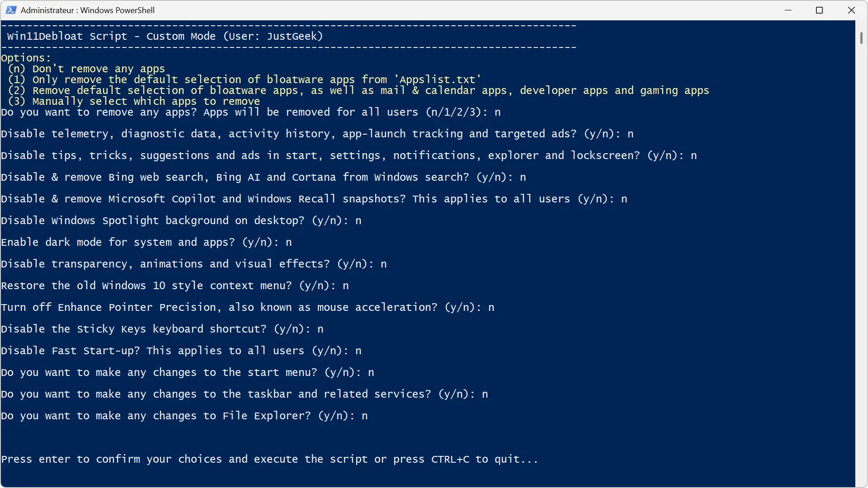Click the 'Disable telemetry, diagnostic data' prompt line
Screen dimensions: 868x488
click(317, 134)
